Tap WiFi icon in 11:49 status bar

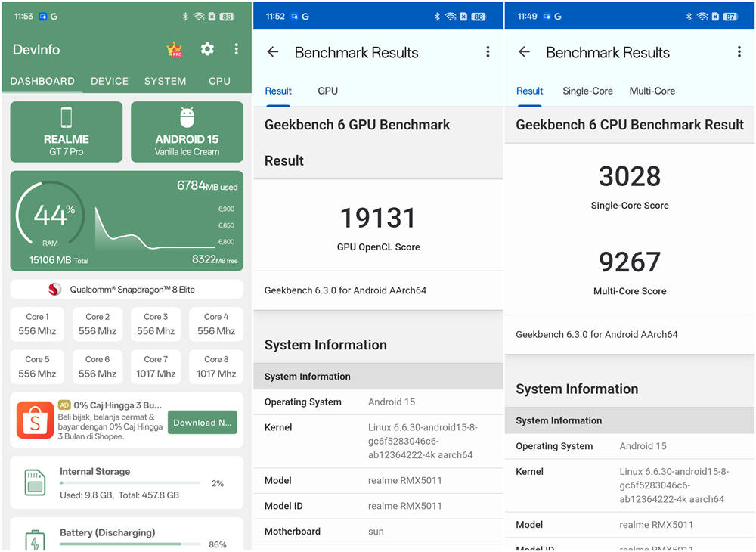pos(702,17)
